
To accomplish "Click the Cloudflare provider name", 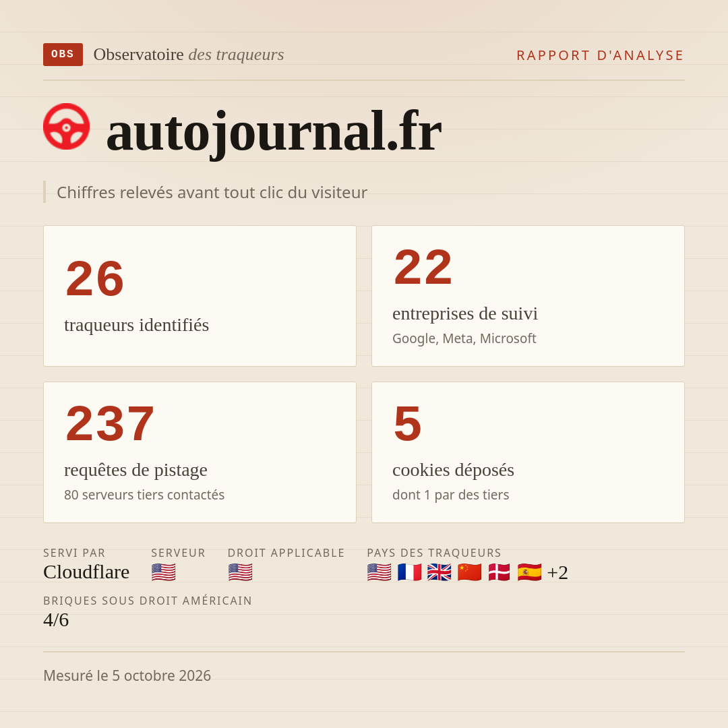I will coord(86,572).
